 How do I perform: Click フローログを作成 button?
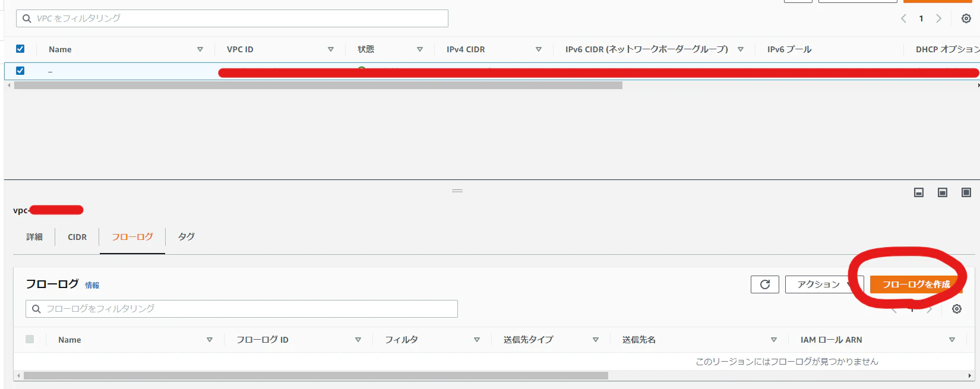[916, 284]
